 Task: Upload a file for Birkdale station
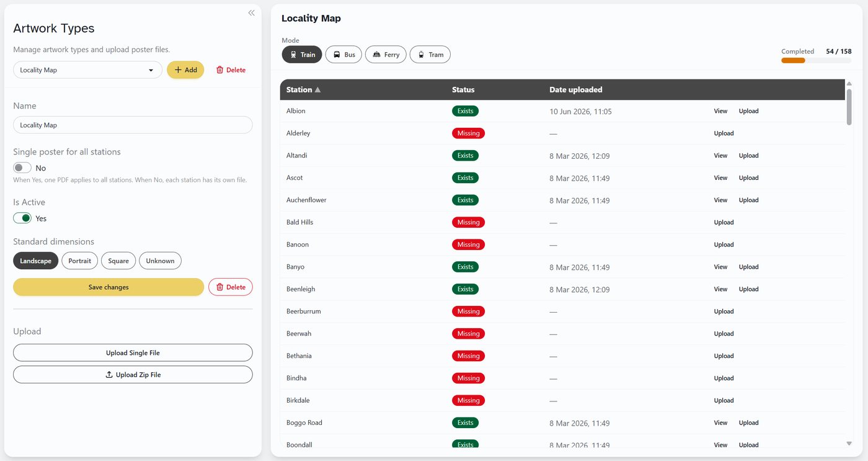pos(724,400)
